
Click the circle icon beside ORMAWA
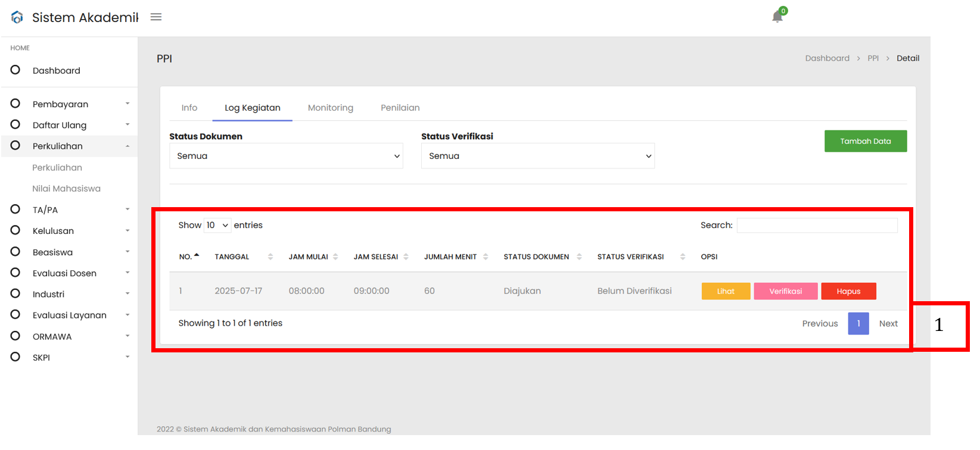click(15, 336)
